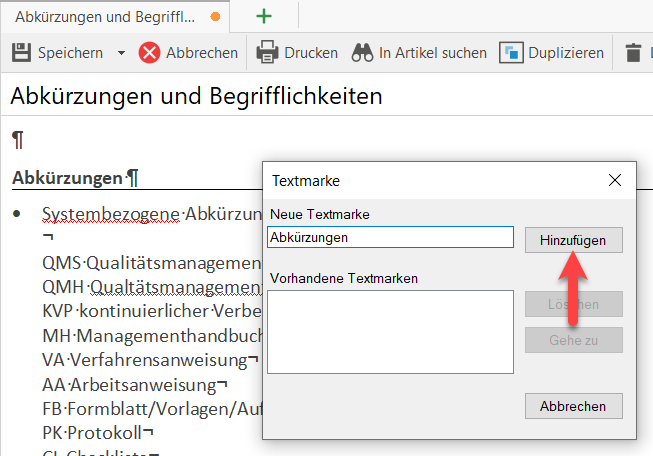Open a new tab with green plus
Screen dimensions: 653x456
(x=264, y=16)
